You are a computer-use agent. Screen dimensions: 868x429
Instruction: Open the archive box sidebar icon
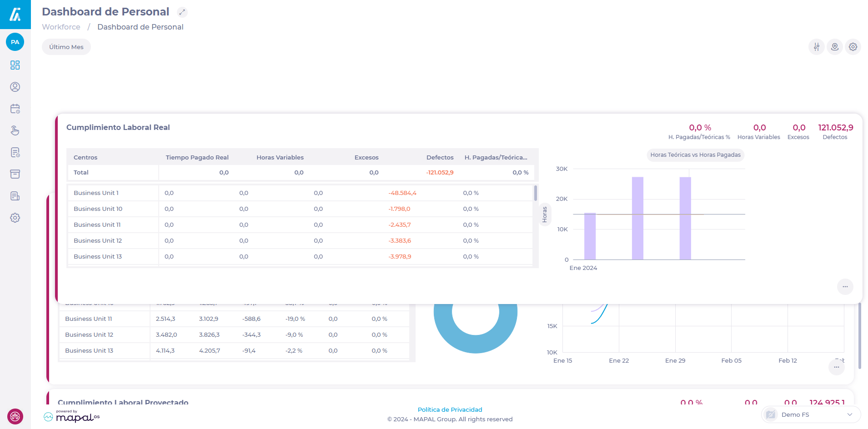pyautogui.click(x=15, y=174)
